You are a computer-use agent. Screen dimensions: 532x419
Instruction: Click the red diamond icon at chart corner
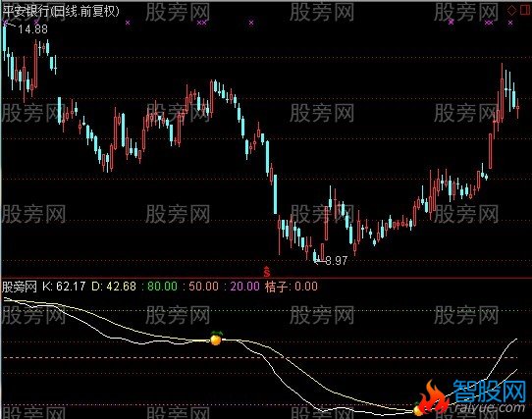point(511,10)
